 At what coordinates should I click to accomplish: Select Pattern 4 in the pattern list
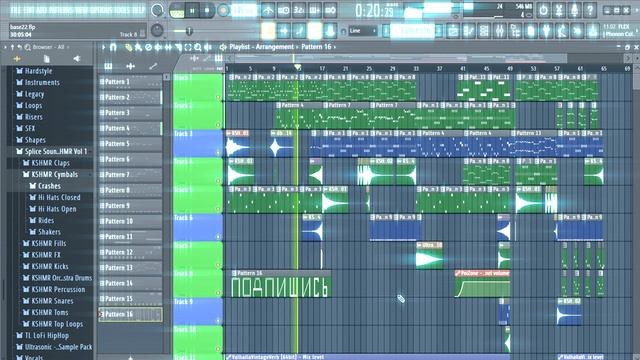point(130,128)
